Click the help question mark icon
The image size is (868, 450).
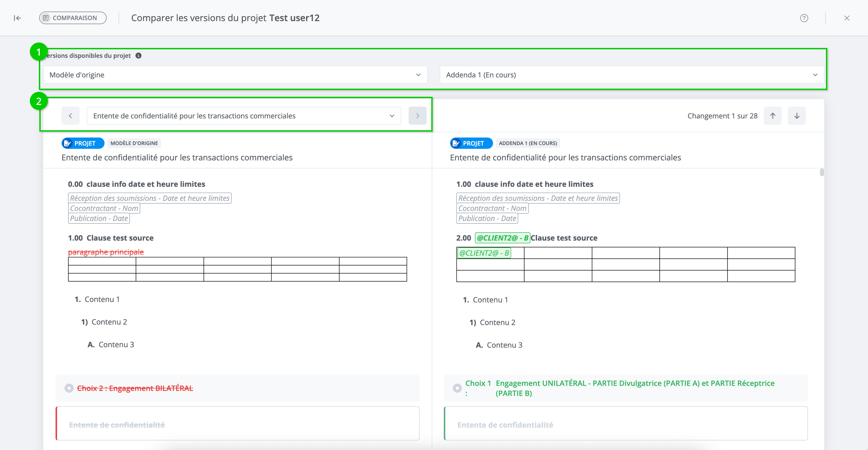(804, 18)
